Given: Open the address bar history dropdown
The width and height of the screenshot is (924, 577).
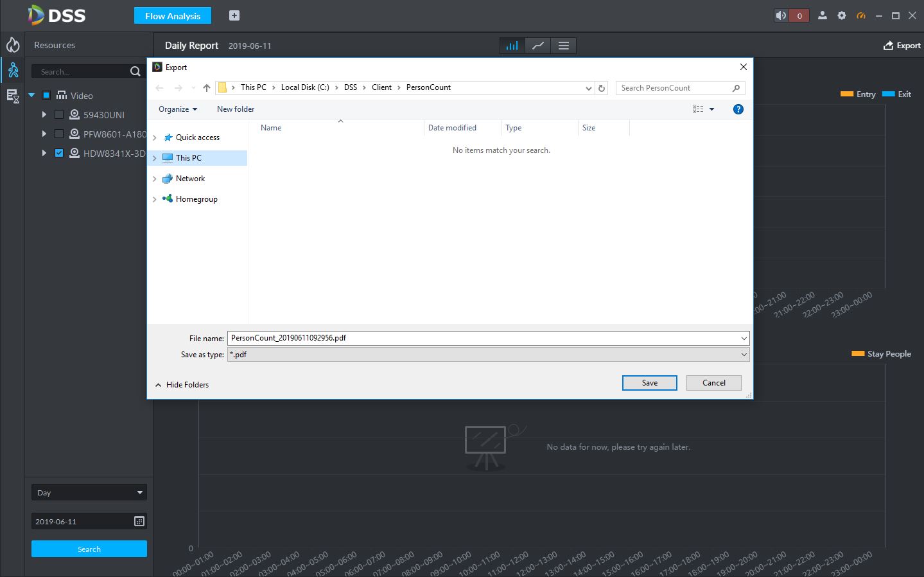Looking at the screenshot, I should (588, 88).
